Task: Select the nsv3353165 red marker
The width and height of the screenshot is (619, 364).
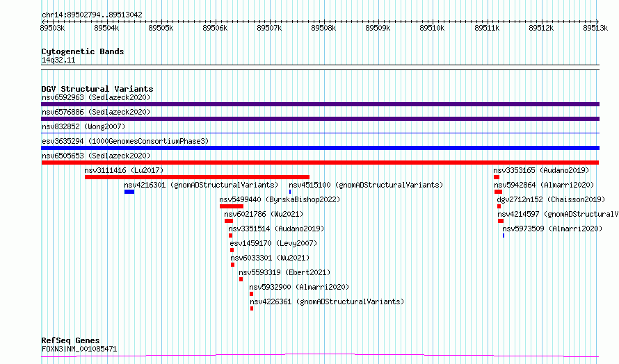Action: pos(497,177)
